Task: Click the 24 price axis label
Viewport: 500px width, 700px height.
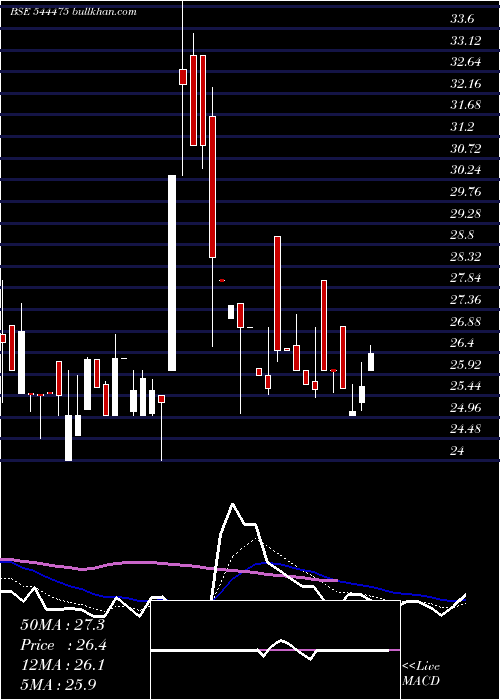Action: click(457, 451)
